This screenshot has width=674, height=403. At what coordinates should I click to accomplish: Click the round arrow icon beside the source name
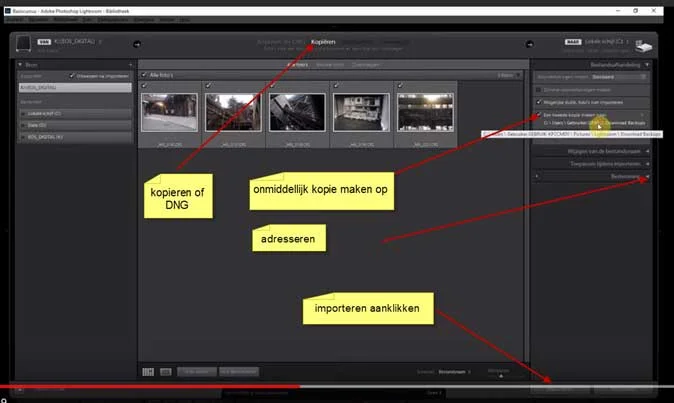tap(137, 44)
